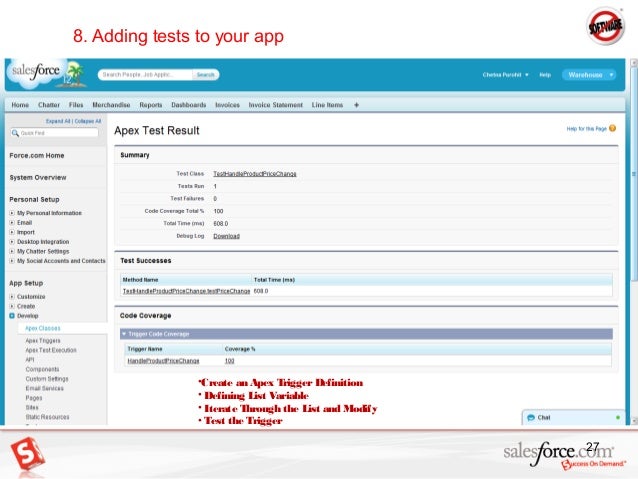Open the Dashboards tab
Image resolution: width=638 pixels, height=479 pixels.
point(188,105)
